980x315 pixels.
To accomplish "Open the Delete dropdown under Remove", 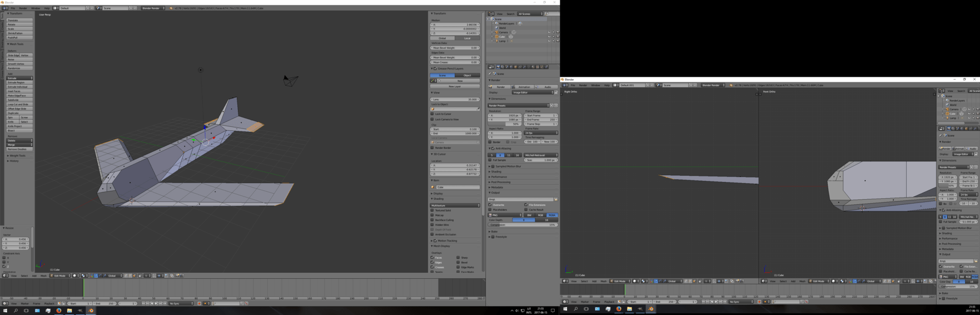I will click(19, 140).
